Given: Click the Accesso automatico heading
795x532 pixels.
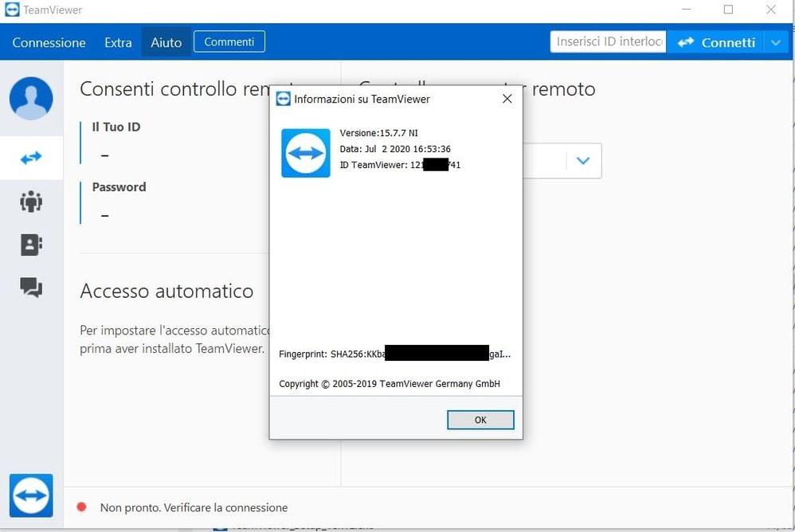Looking at the screenshot, I should [x=166, y=291].
